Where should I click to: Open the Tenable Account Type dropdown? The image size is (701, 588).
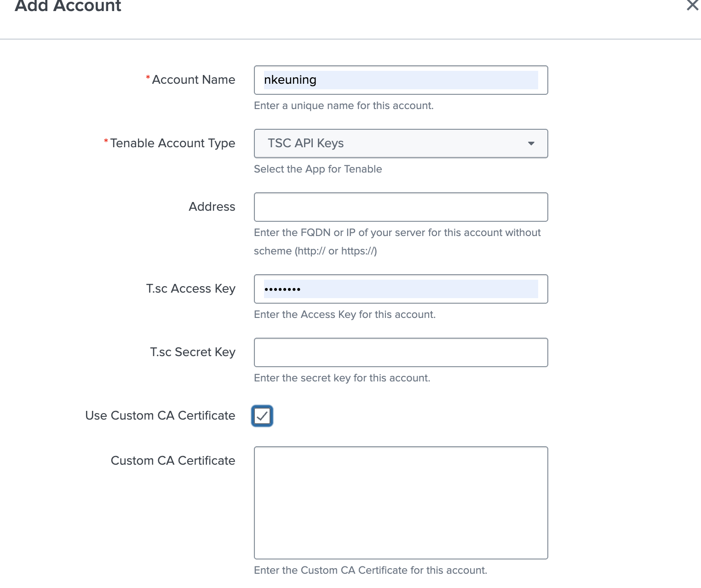point(400,144)
